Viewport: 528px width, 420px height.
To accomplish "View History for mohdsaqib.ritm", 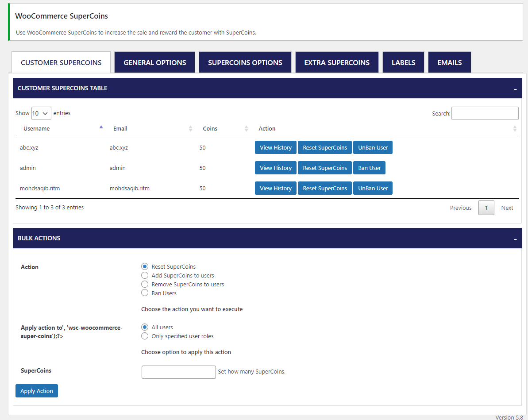I will (x=275, y=188).
